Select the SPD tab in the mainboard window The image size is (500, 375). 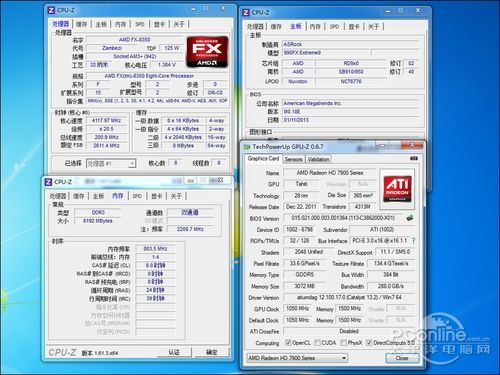(x=334, y=27)
